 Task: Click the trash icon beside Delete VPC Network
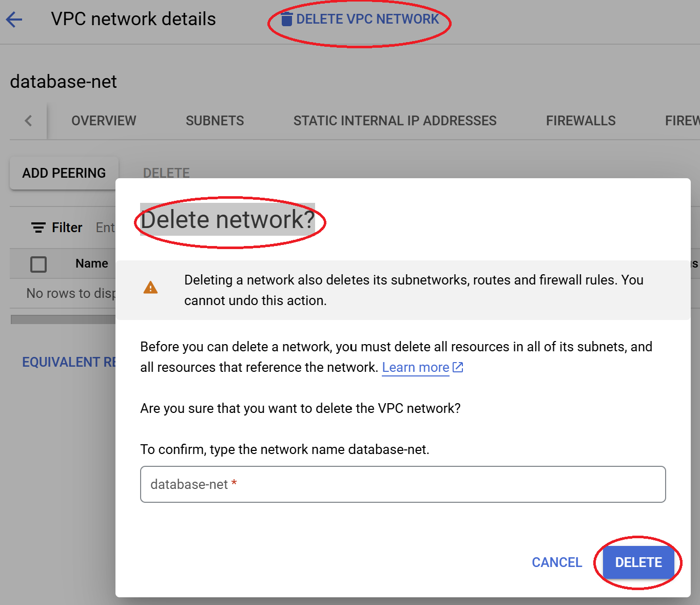[287, 20]
